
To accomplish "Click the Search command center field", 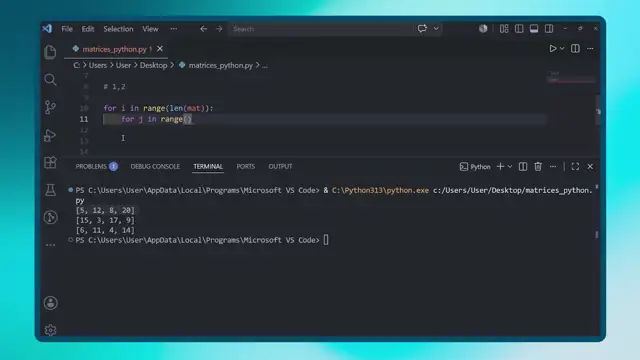I will click(x=321, y=29).
